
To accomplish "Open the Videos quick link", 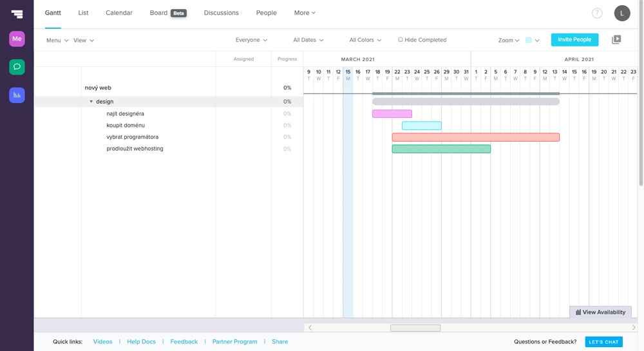I will (102, 341).
